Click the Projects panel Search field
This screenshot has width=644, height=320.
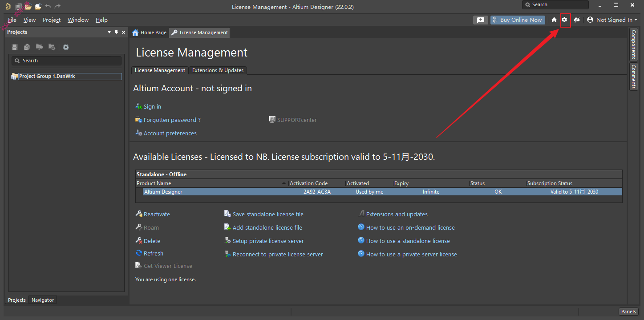click(67, 61)
